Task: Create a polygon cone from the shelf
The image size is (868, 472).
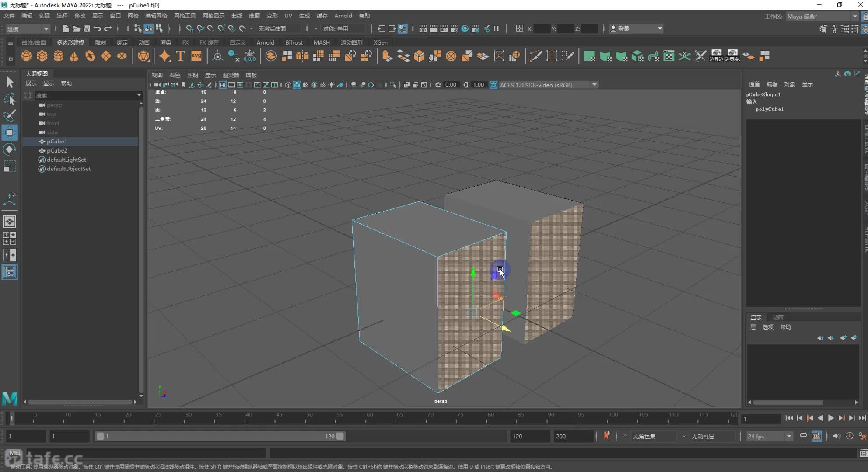Action: pyautogui.click(x=74, y=56)
